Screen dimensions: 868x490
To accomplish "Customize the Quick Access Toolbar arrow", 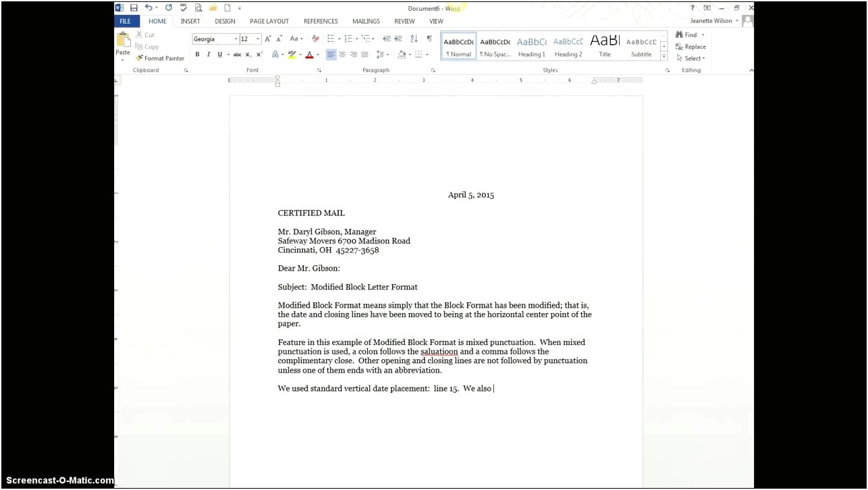I will point(240,9).
